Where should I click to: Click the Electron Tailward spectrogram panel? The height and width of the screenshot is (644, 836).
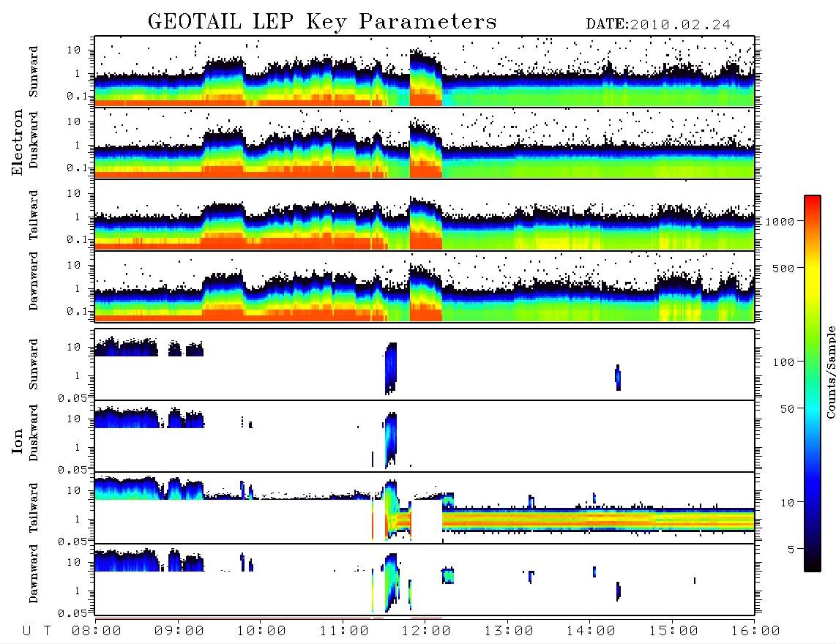(425, 215)
